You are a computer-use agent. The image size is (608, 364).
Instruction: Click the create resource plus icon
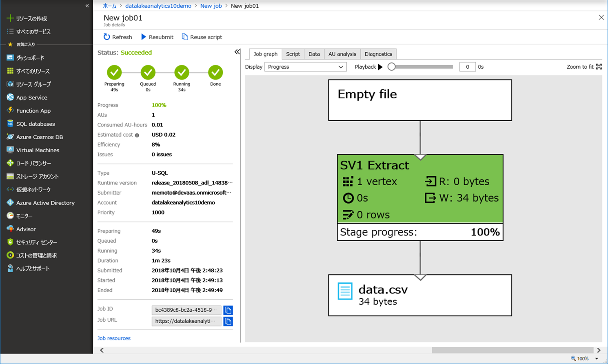(10, 18)
